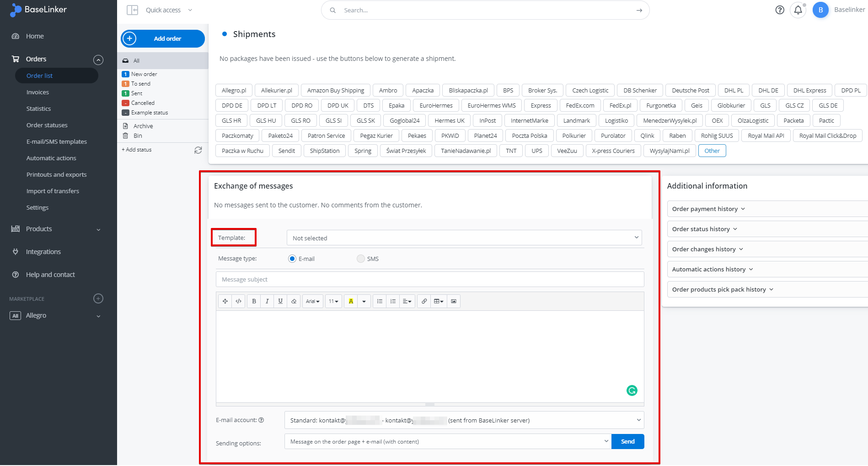Refresh the order status list
The width and height of the screenshot is (868, 466).
pyautogui.click(x=198, y=150)
